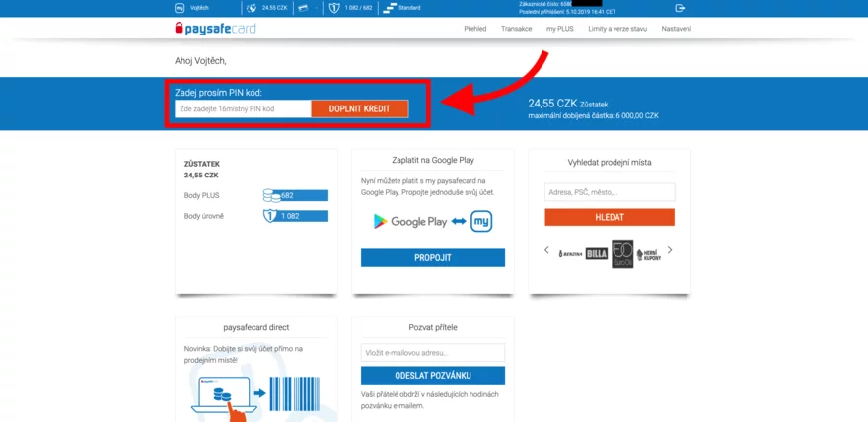Click the Benzina retailer logo
The height and width of the screenshot is (422, 868).
click(571, 253)
